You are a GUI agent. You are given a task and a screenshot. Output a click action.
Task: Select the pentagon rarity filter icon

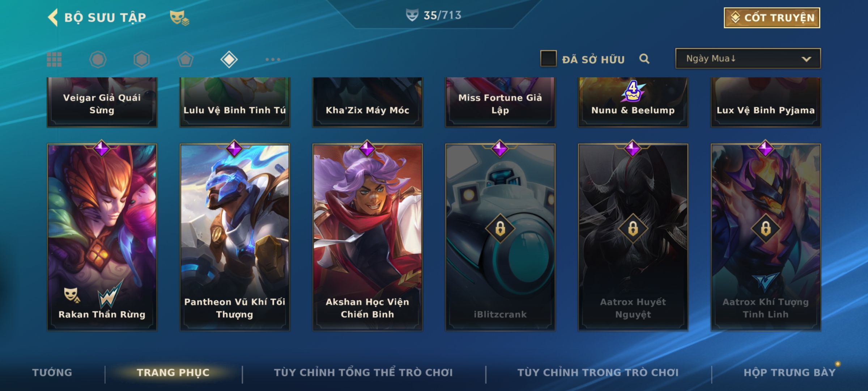coord(185,59)
